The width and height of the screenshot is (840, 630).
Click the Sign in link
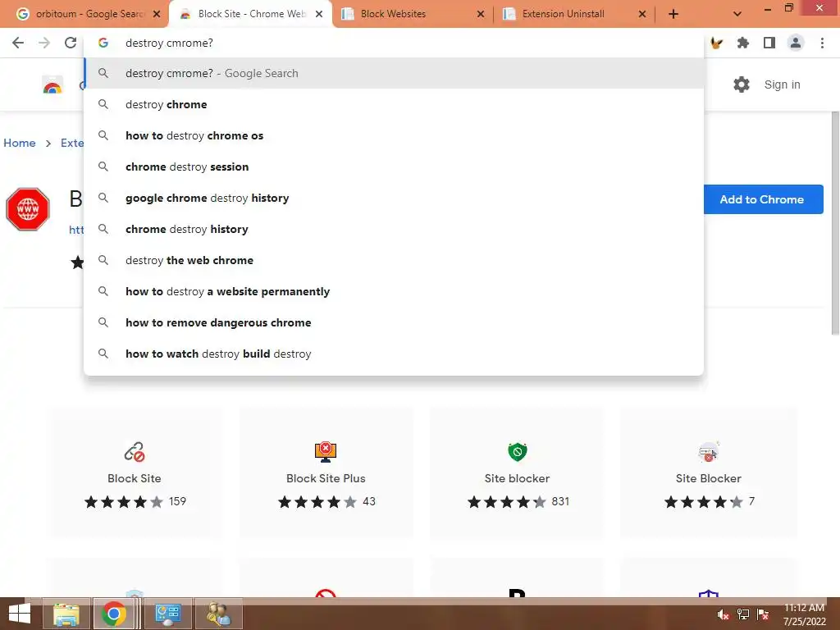782,84
